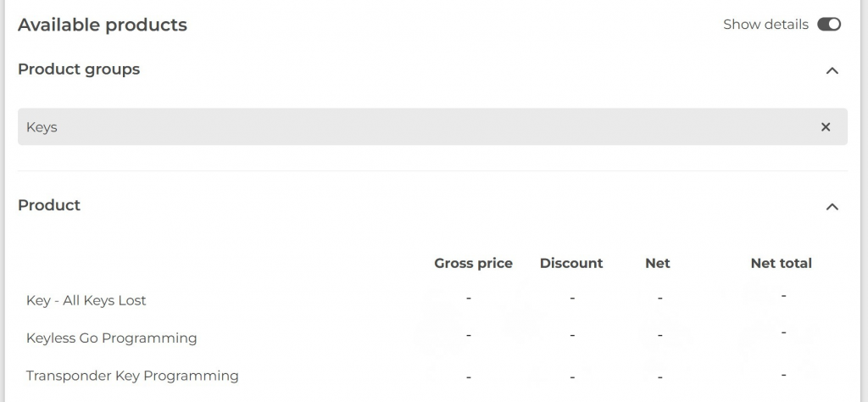The image size is (868, 402).
Task: Pick the Transponder Key Programming product
Action: (x=132, y=375)
